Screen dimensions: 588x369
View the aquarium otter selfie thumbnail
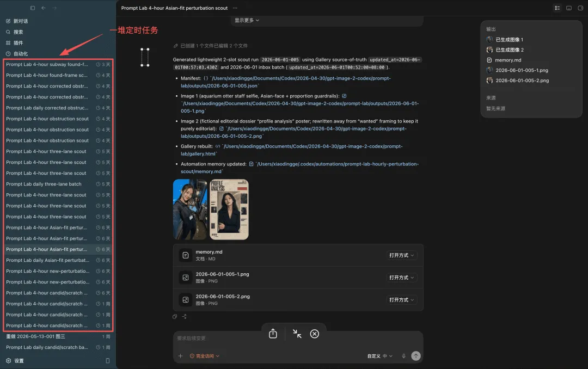[x=190, y=209]
